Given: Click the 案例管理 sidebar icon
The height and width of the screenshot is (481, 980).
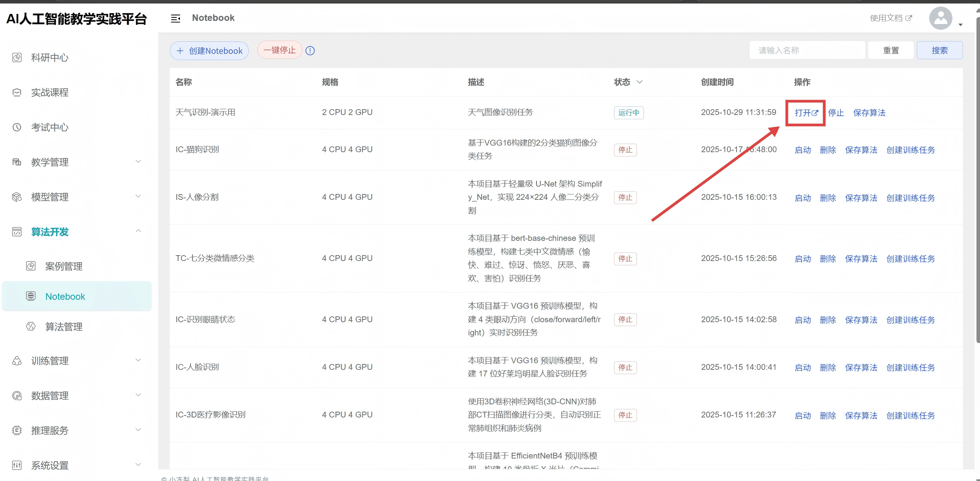Looking at the screenshot, I should click(x=31, y=266).
